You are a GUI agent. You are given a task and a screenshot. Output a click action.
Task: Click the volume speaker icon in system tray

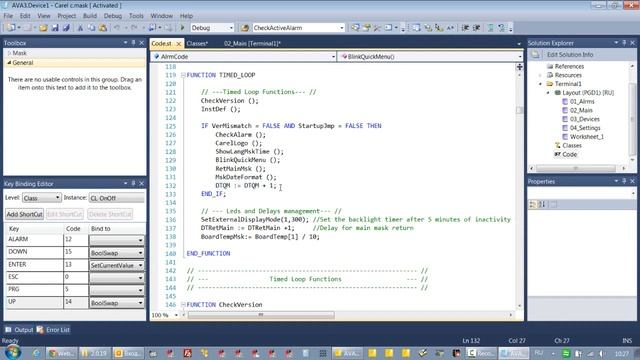pyautogui.click(x=601, y=353)
